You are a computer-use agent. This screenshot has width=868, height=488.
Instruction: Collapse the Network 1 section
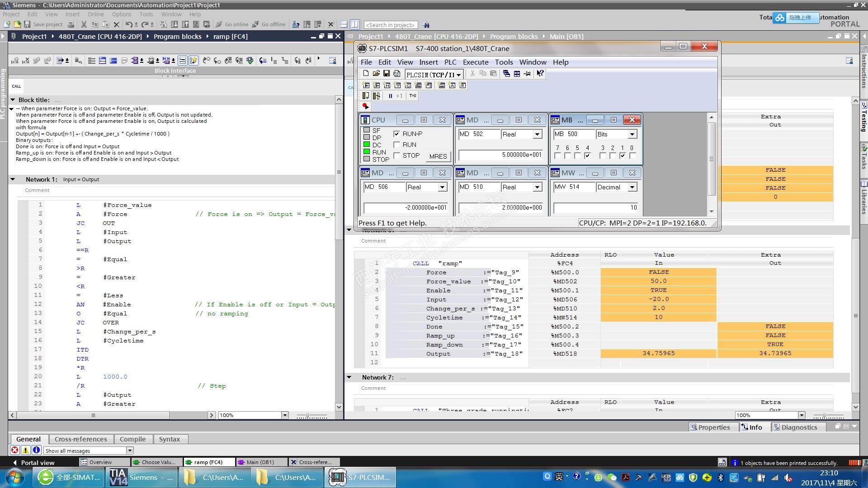13,179
